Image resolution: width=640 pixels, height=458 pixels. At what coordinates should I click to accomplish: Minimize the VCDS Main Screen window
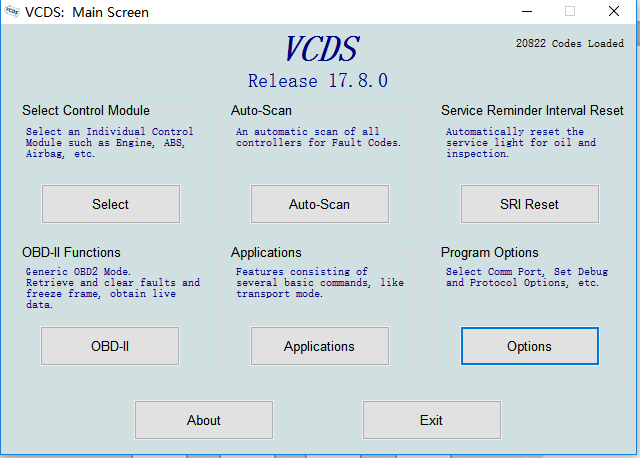[527, 11]
